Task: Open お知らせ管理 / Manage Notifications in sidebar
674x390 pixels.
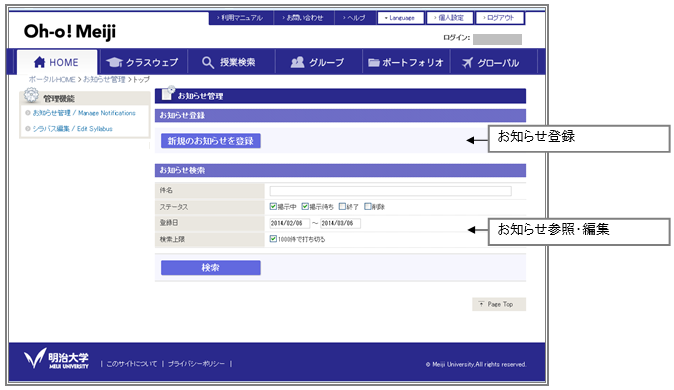Action: click(x=84, y=113)
